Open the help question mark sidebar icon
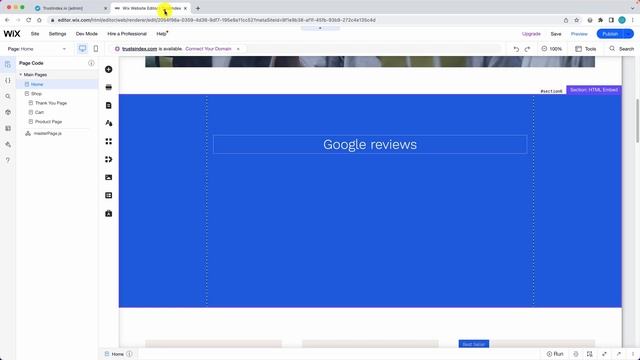 coord(8,160)
